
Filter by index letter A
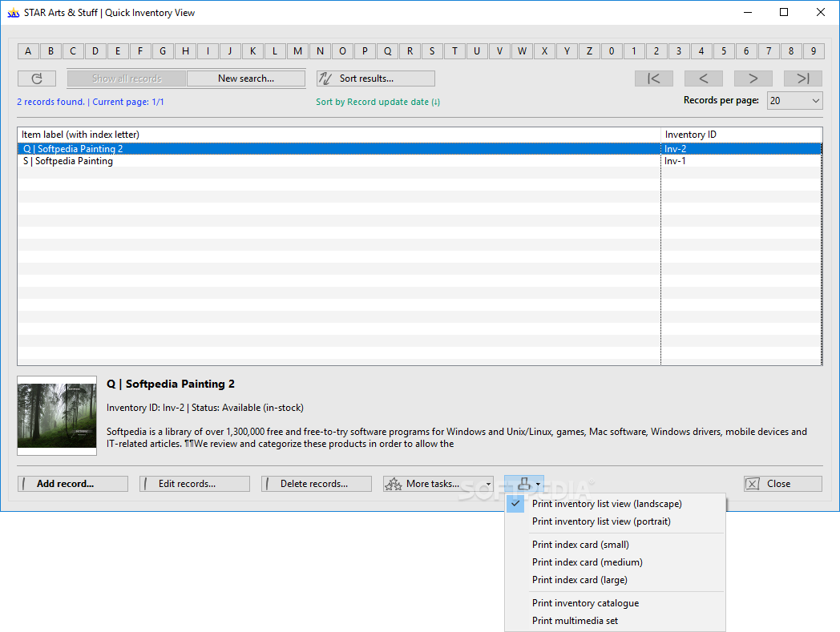28,51
